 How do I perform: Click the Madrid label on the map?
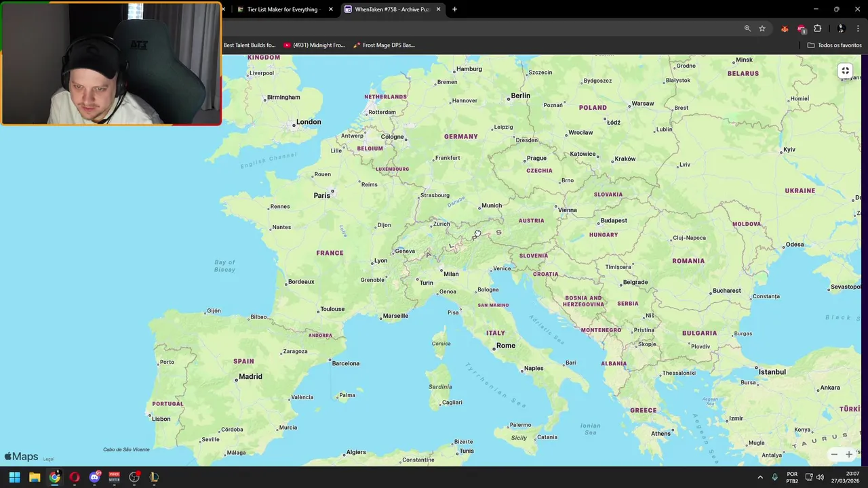pos(250,377)
